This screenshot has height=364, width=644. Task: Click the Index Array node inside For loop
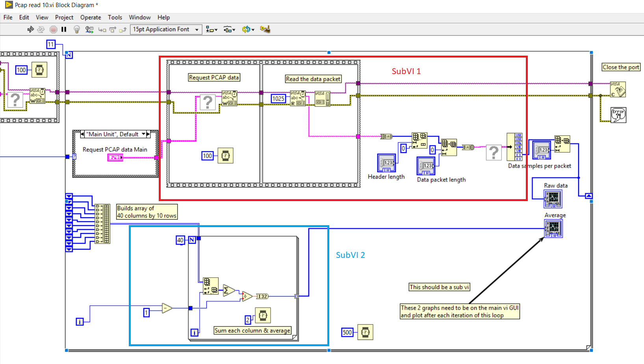211,286
